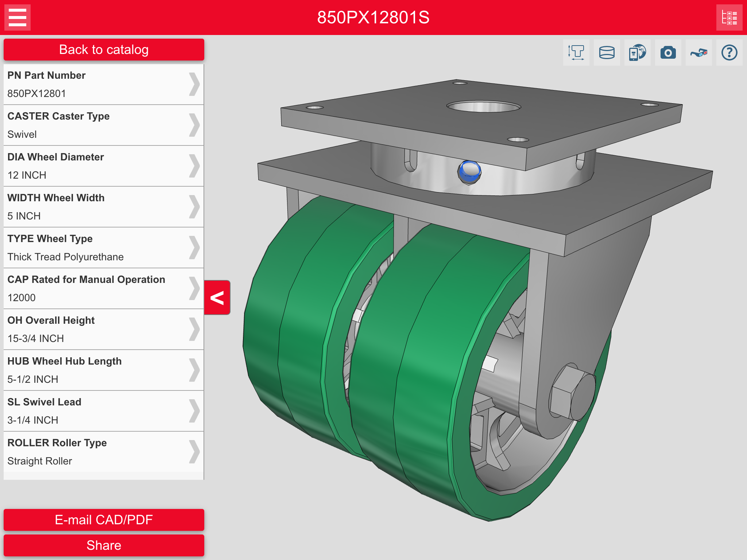
Task: Select the part number value 850PX12801
Action: pyautogui.click(x=36, y=94)
